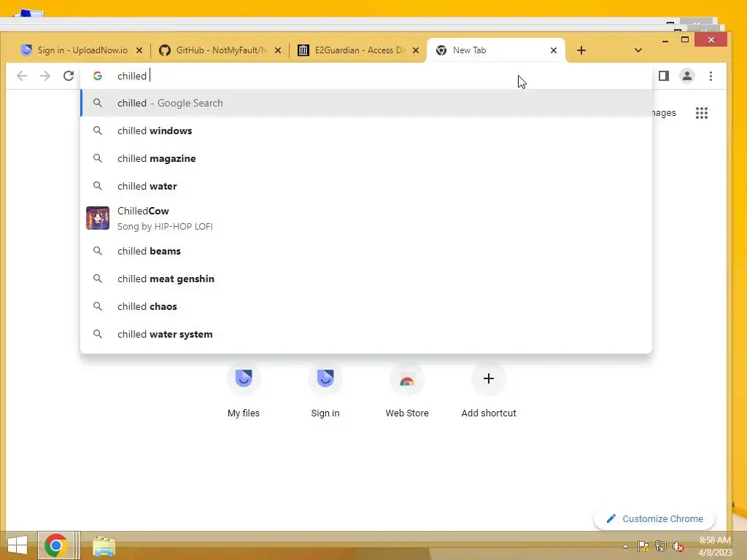
Task: Switch to Sign in - UploadNow.io tab
Action: [82, 50]
